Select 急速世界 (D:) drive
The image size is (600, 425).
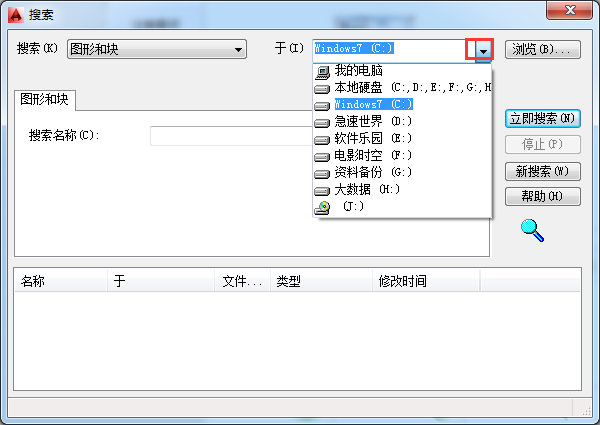pos(402,122)
